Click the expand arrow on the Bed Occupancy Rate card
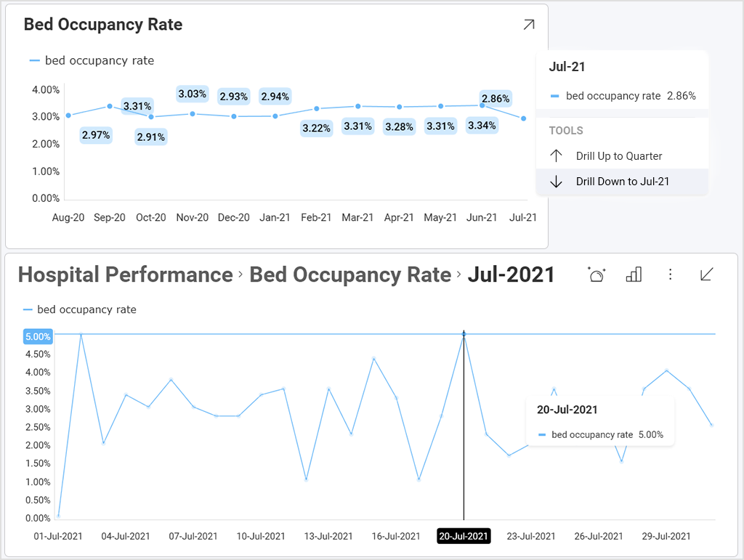This screenshot has width=744, height=560. [528, 24]
